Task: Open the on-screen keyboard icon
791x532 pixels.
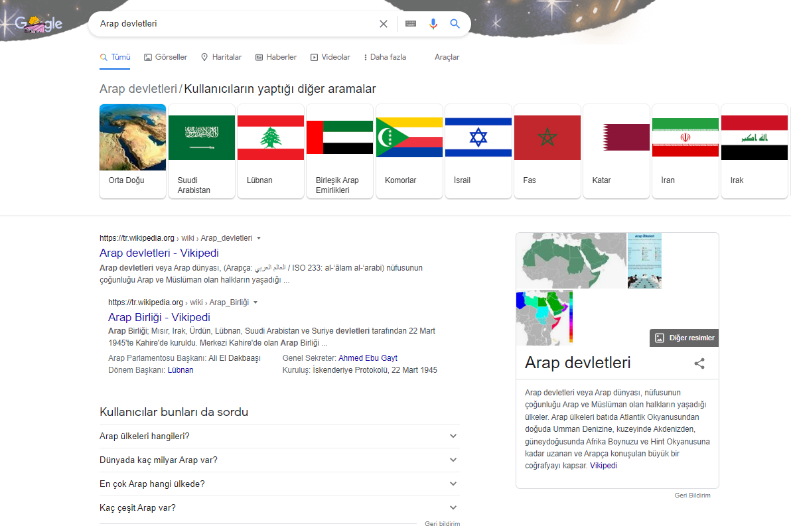Action: tap(411, 24)
